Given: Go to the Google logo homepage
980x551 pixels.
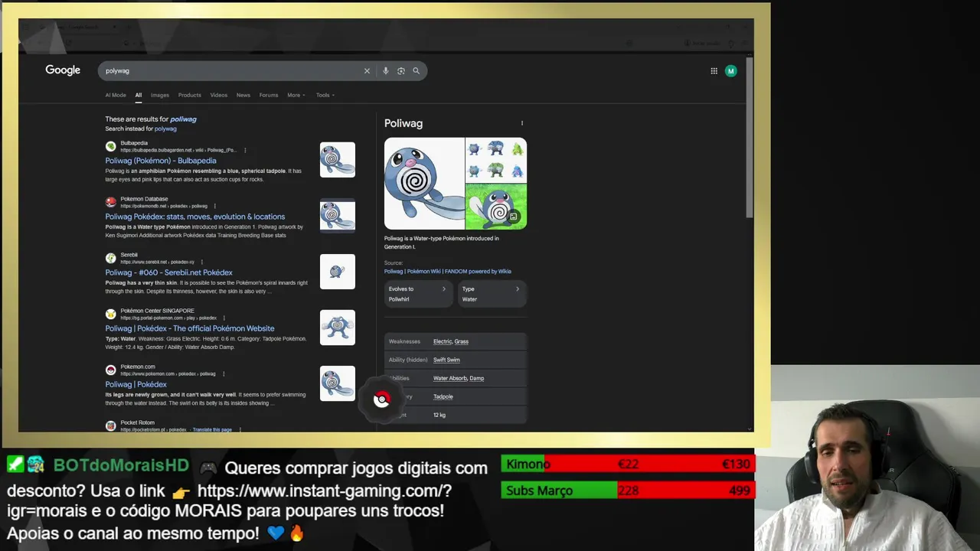Looking at the screenshot, I should click(x=63, y=70).
